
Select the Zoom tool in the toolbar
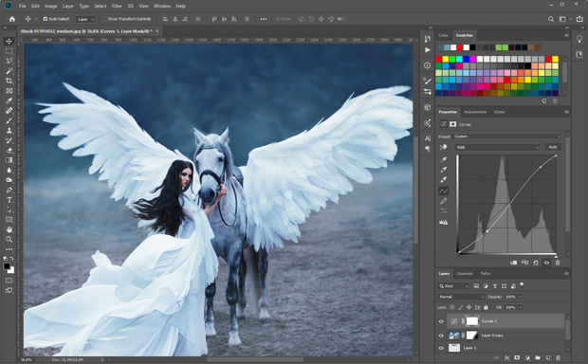tap(9, 239)
